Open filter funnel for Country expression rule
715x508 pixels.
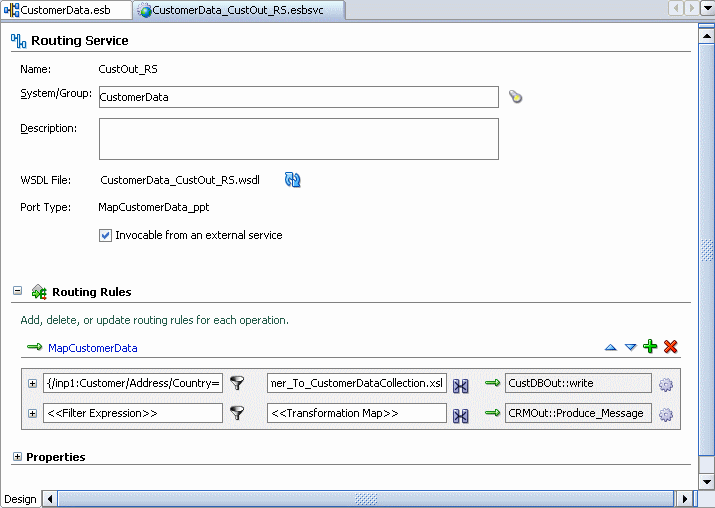[237, 383]
